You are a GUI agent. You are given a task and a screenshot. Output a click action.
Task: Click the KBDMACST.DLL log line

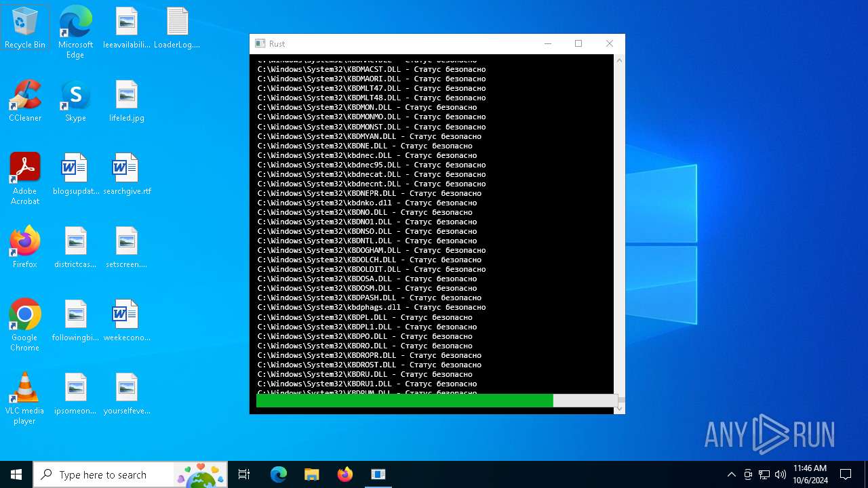click(x=372, y=69)
